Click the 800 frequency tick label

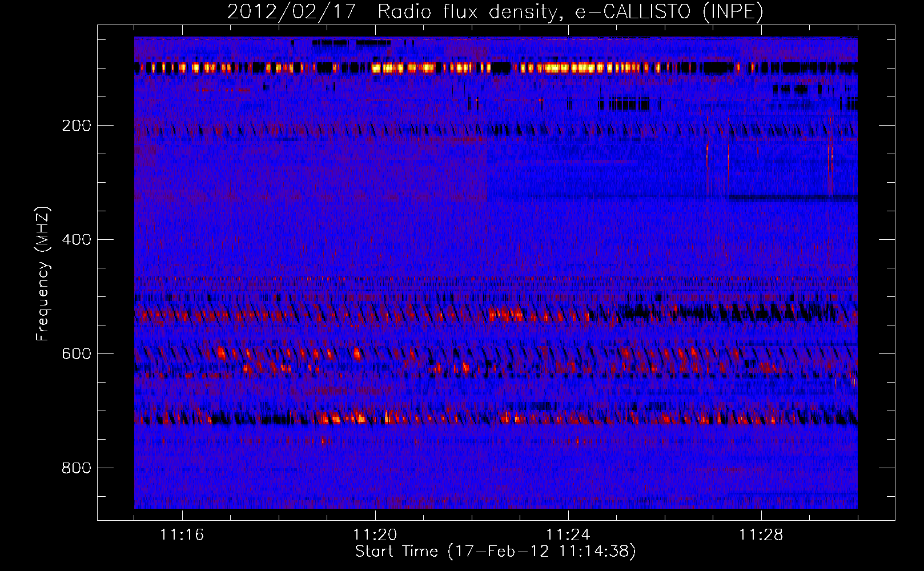point(77,468)
